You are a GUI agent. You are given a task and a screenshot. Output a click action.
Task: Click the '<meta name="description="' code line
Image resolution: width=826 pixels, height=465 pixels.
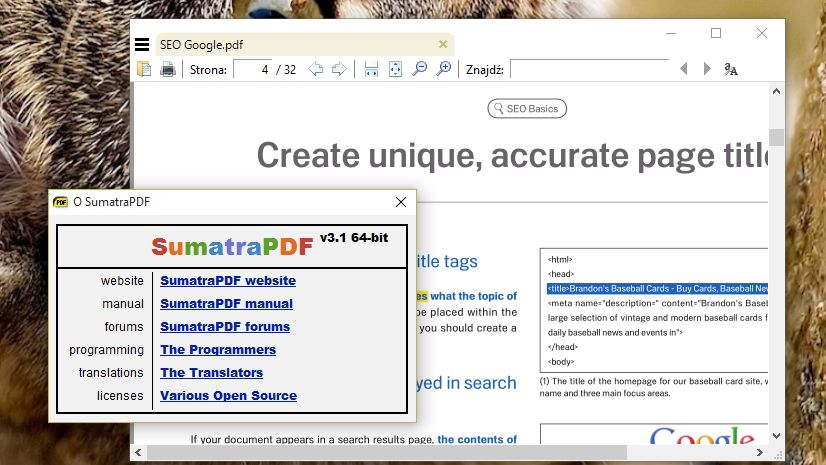pyautogui.click(x=657, y=303)
